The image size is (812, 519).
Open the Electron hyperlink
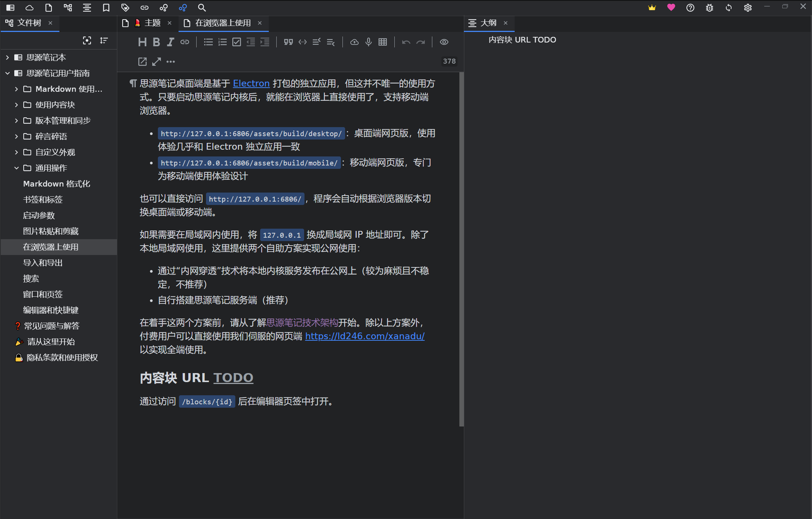(251, 83)
